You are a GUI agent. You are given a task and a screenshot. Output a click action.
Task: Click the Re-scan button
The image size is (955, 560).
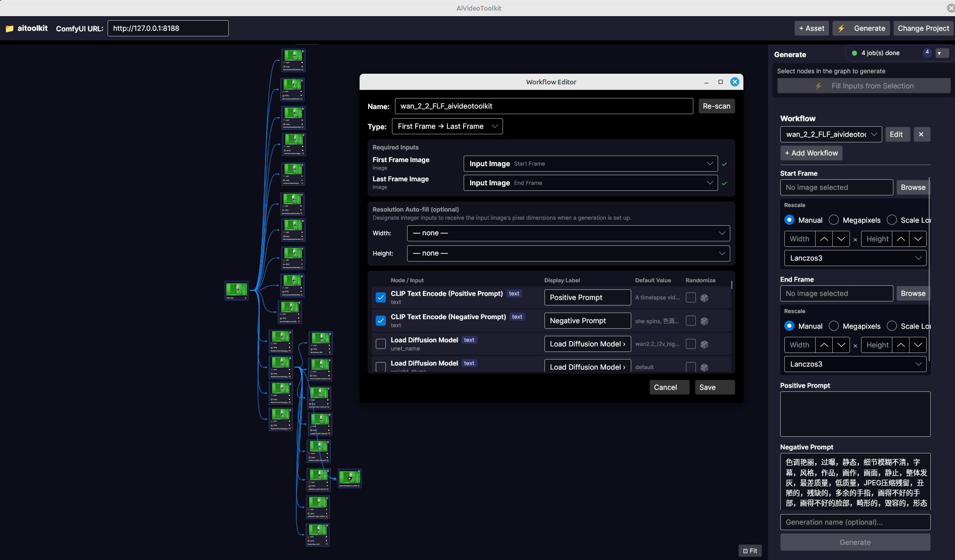coord(716,106)
